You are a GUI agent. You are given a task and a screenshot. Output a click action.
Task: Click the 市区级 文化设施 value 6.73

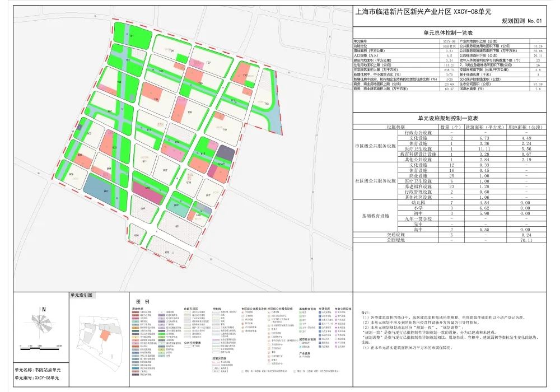tap(484, 138)
